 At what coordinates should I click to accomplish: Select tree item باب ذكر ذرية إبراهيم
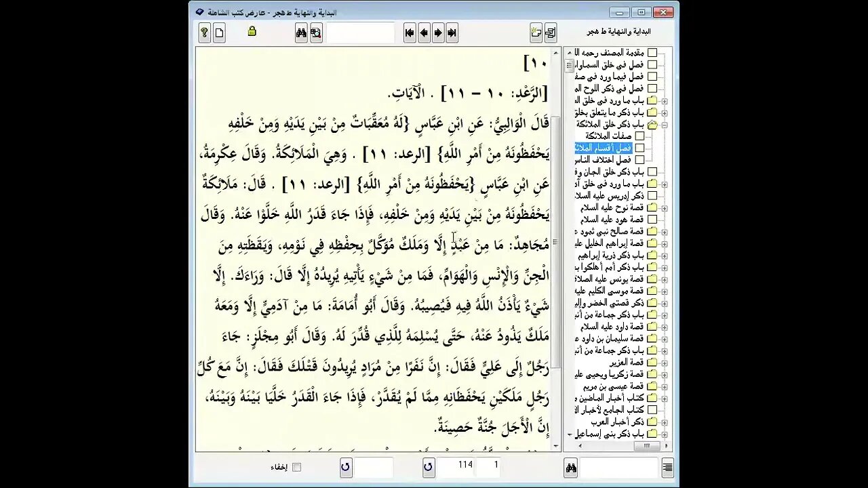click(x=610, y=255)
